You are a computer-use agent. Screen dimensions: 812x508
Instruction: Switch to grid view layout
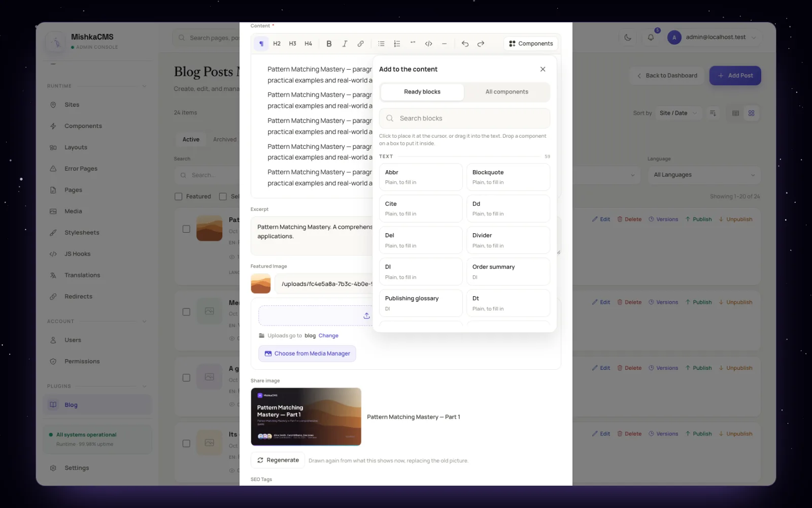[x=751, y=113]
